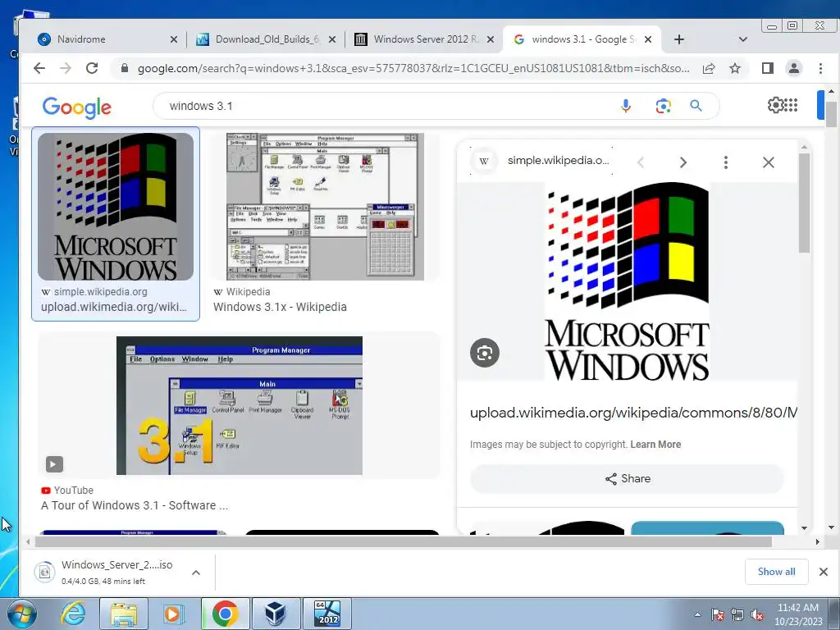Open a new browser tab

(678, 39)
